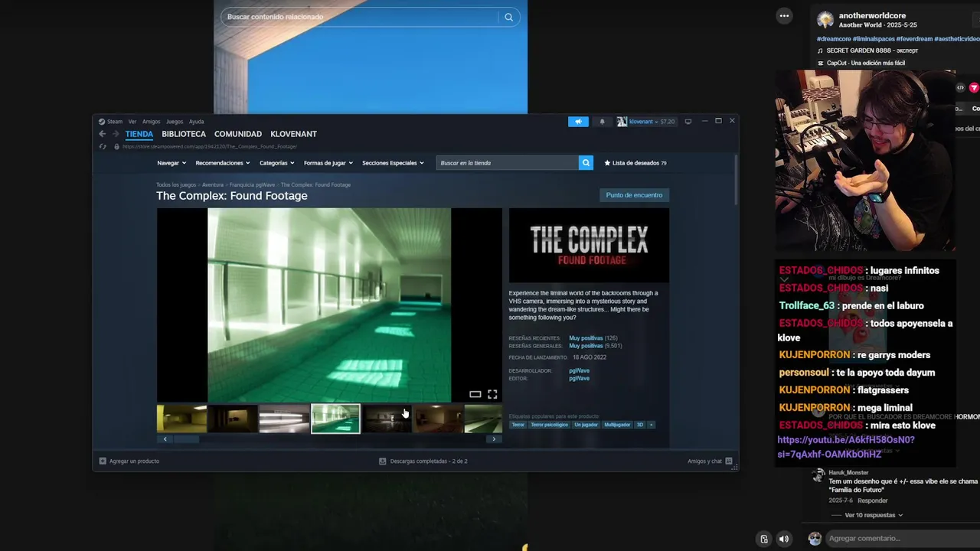Image resolution: width=980 pixels, height=551 pixels.
Task: Switch to the BIBLIOTECA tab
Action: (184, 134)
